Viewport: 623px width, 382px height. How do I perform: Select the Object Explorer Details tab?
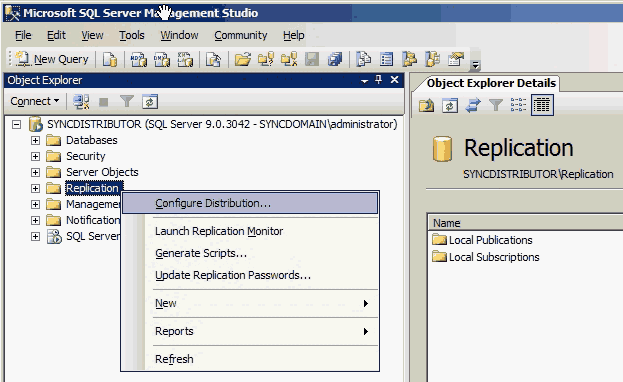click(491, 83)
